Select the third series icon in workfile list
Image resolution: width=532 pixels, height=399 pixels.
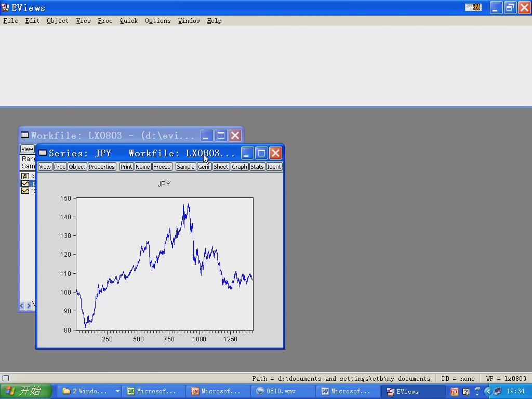25,191
